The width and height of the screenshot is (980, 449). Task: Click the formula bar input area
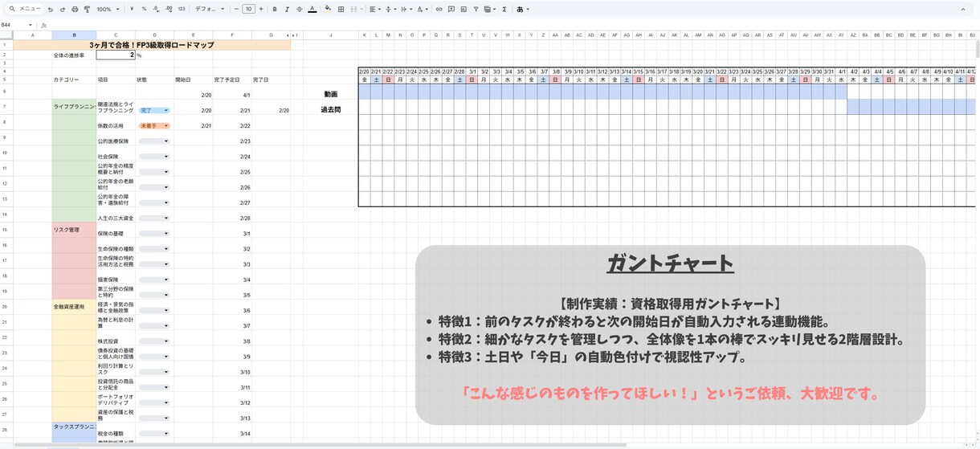coord(514,25)
